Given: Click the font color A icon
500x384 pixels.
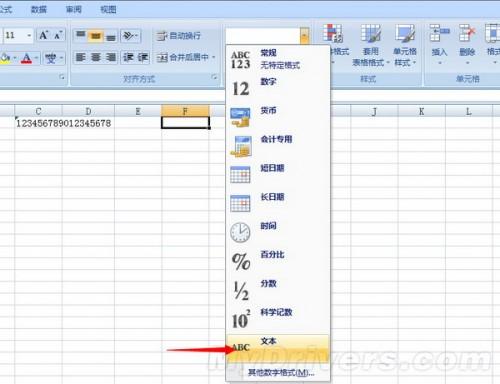Looking at the screenshot, I should (26, 58).
